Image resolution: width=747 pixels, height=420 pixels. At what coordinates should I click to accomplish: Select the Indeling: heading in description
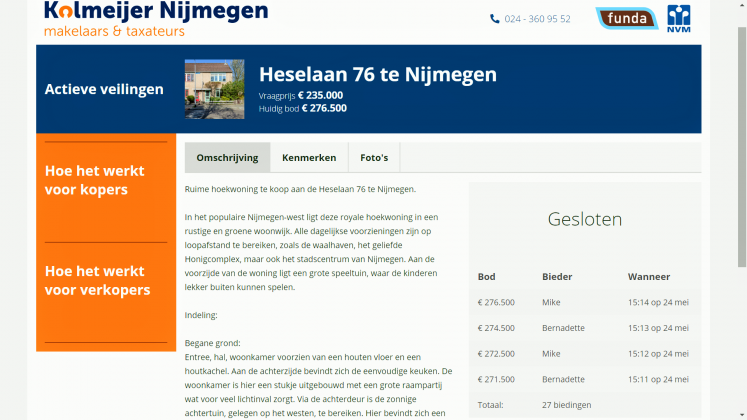tap(201, 315)
